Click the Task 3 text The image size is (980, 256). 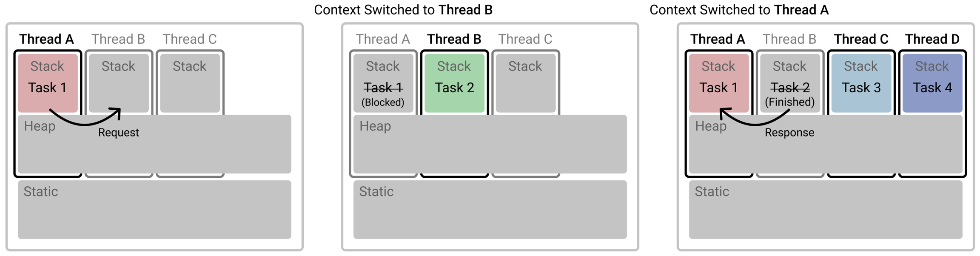861,88
